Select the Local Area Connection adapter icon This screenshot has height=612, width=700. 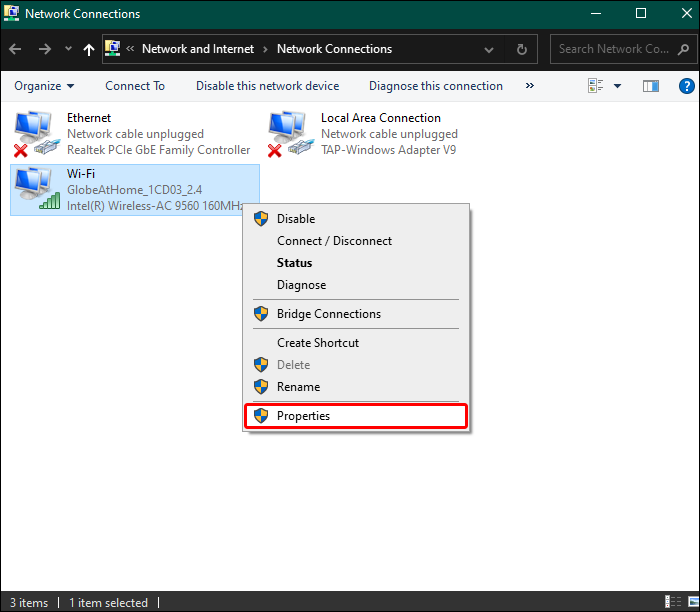[x=291, y=134]
